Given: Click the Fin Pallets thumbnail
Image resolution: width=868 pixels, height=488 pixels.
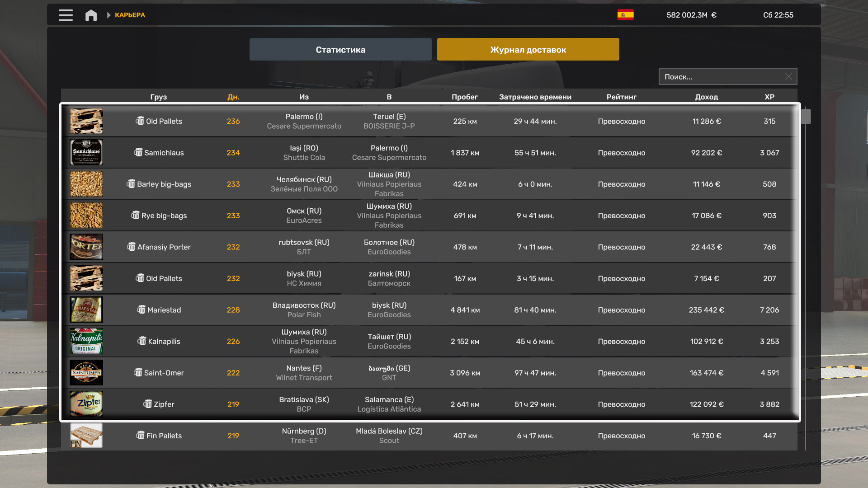Looking at the screenshot, I should tap(86, 436).
